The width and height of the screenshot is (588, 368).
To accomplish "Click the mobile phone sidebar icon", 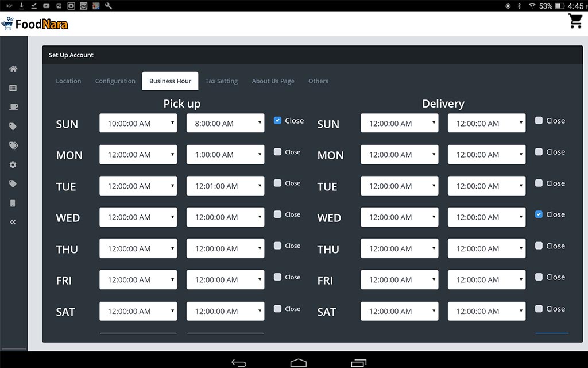I will coord(13,203).
